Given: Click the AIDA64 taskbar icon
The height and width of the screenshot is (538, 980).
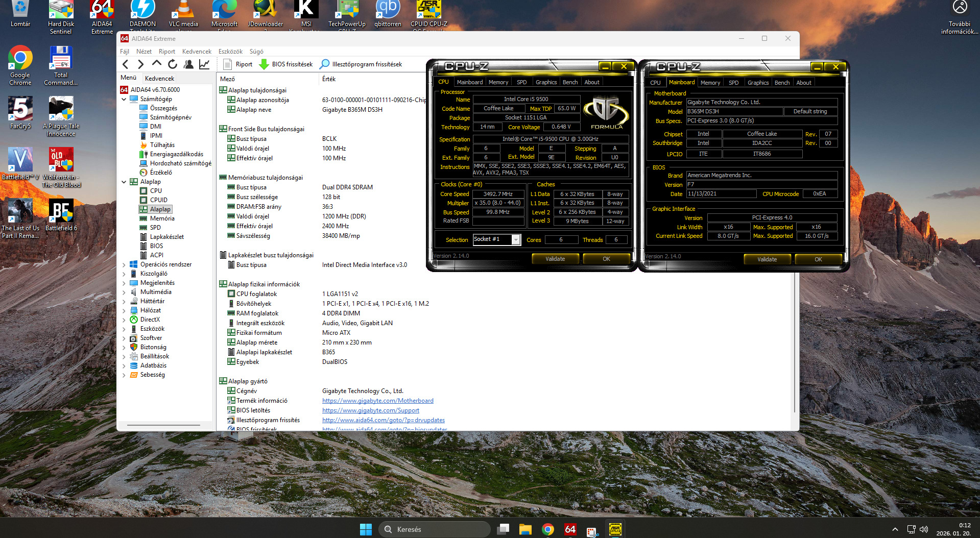Looking at the screenshot, I should point(570,529).
